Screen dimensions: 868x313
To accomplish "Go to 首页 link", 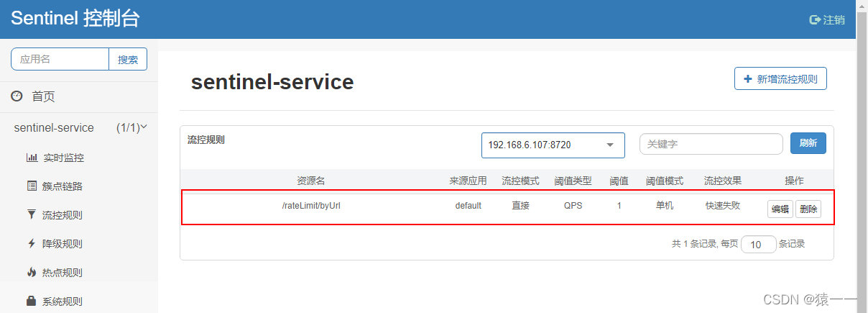I will click(x=43, y=96).
